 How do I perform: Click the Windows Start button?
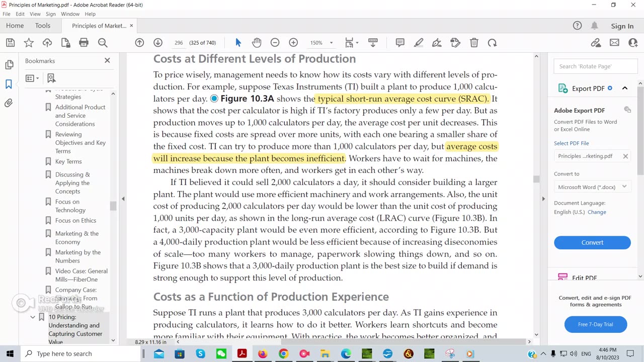point(10,353)
